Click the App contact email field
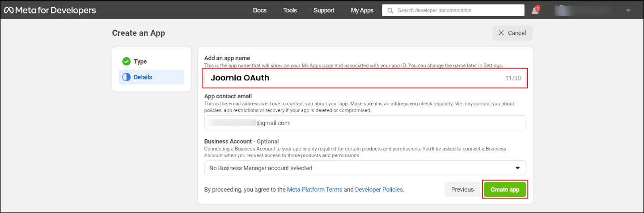 point(365,123)
